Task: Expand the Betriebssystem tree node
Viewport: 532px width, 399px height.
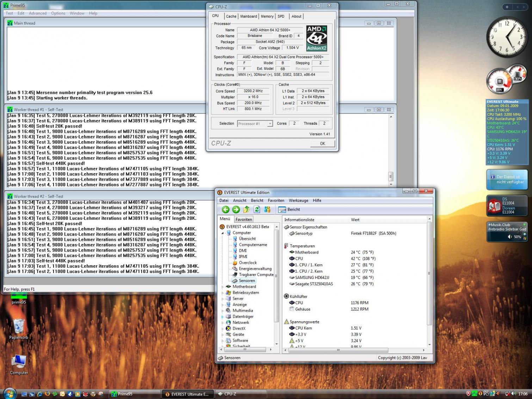Action: (222, 293)
